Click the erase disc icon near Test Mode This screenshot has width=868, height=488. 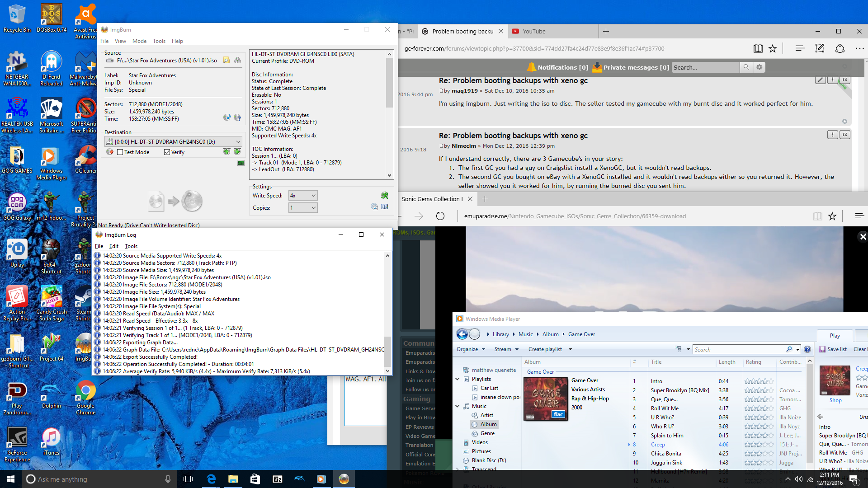110,152
